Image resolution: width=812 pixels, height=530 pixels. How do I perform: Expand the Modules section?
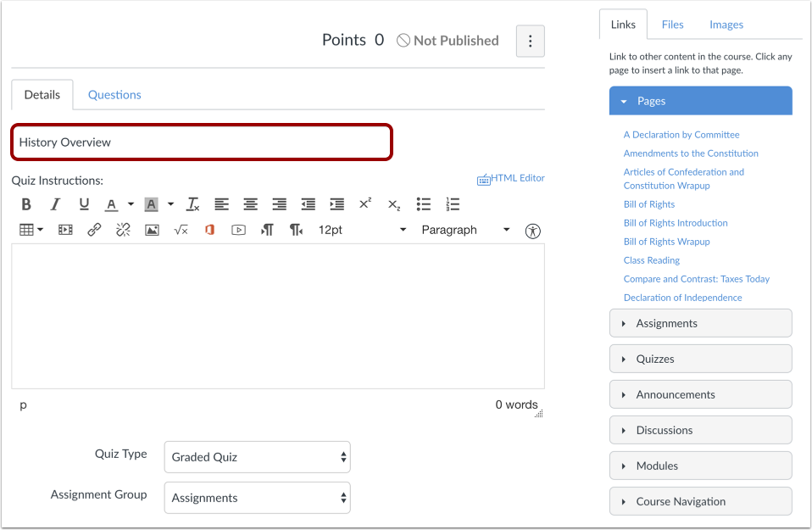(x=701, y=466)
